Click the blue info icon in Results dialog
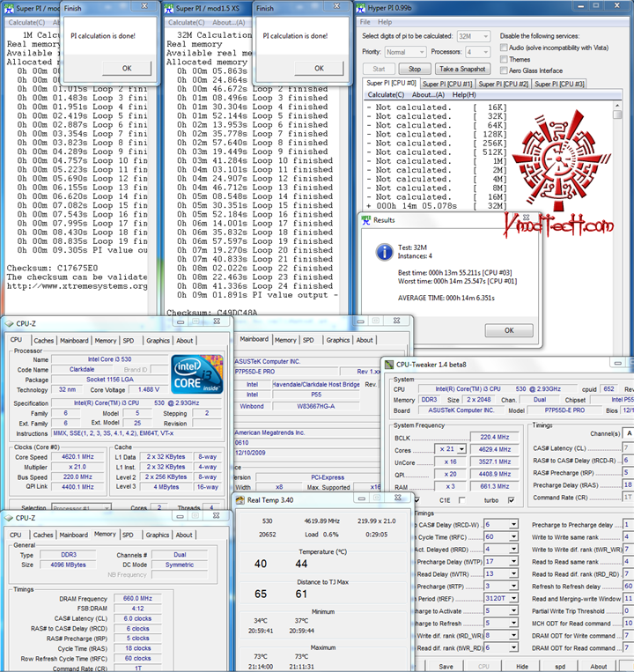 click(x=384, y=252)
